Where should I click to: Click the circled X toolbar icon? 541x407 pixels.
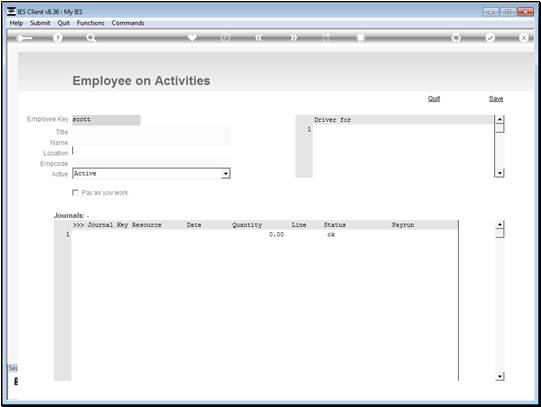[x=523, y=38]
